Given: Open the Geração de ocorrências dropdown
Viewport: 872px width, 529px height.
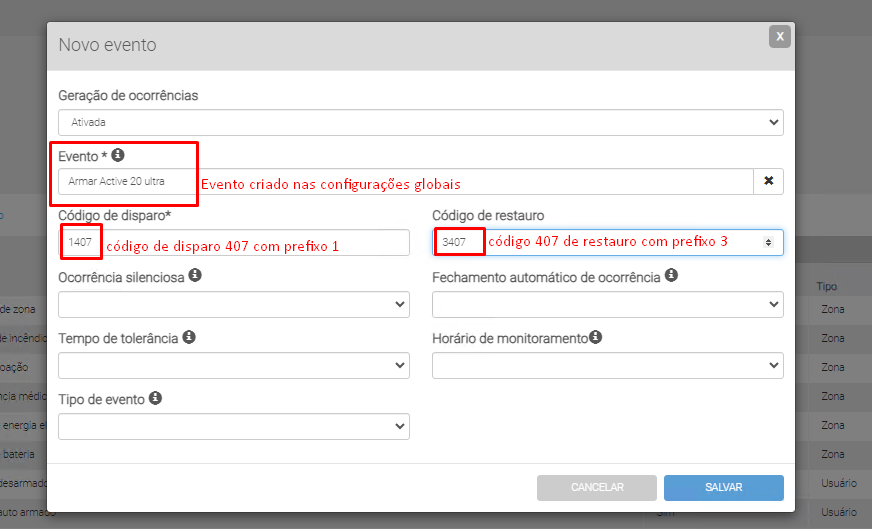Looking at the screenshot, I should (x=420, y=122).
